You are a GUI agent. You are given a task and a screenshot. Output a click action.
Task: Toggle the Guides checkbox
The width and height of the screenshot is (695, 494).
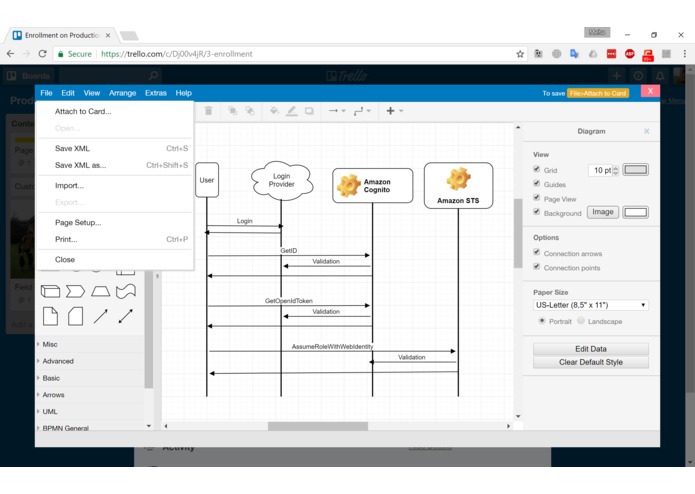pos(537,183)
